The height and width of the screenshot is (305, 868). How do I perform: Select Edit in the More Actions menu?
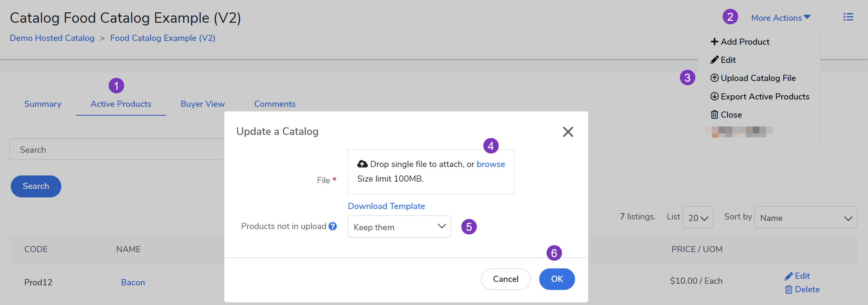[723, 60]
